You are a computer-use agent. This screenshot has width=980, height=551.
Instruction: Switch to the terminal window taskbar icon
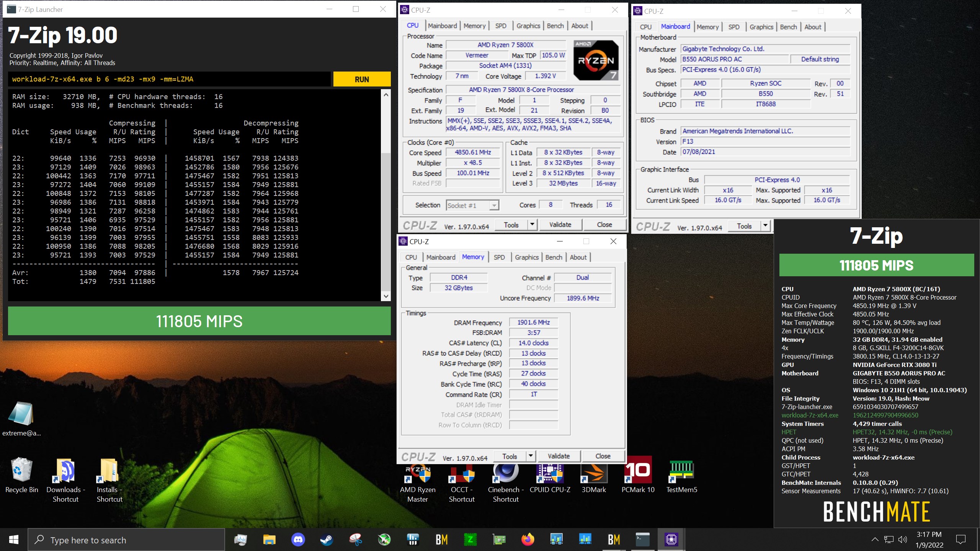click(643, 540)
